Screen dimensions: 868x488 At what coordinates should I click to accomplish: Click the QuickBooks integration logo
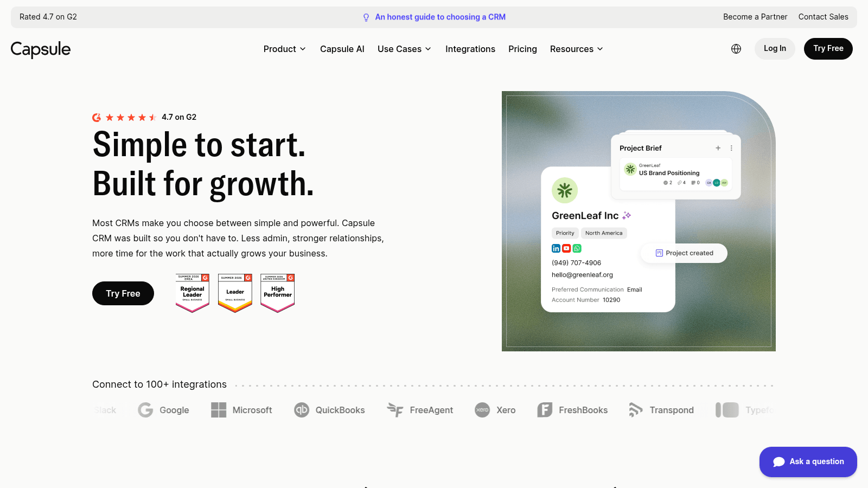point(329,410)
